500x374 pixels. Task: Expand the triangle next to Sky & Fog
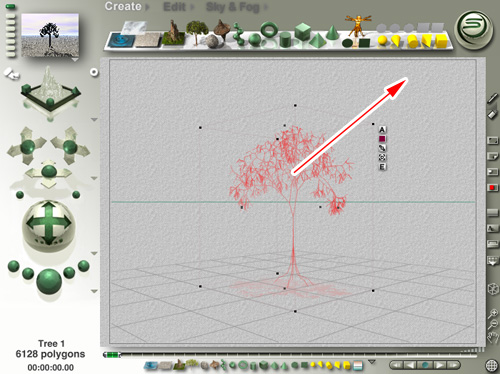click(266, 7)
